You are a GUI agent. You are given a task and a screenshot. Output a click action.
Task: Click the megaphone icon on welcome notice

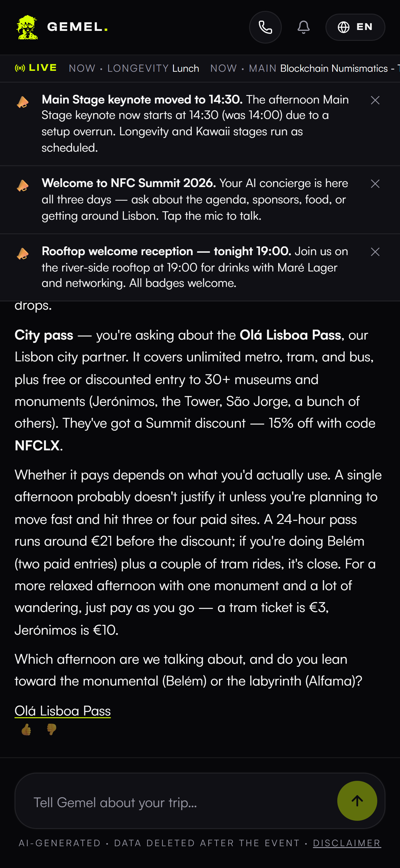click(23, 186)
